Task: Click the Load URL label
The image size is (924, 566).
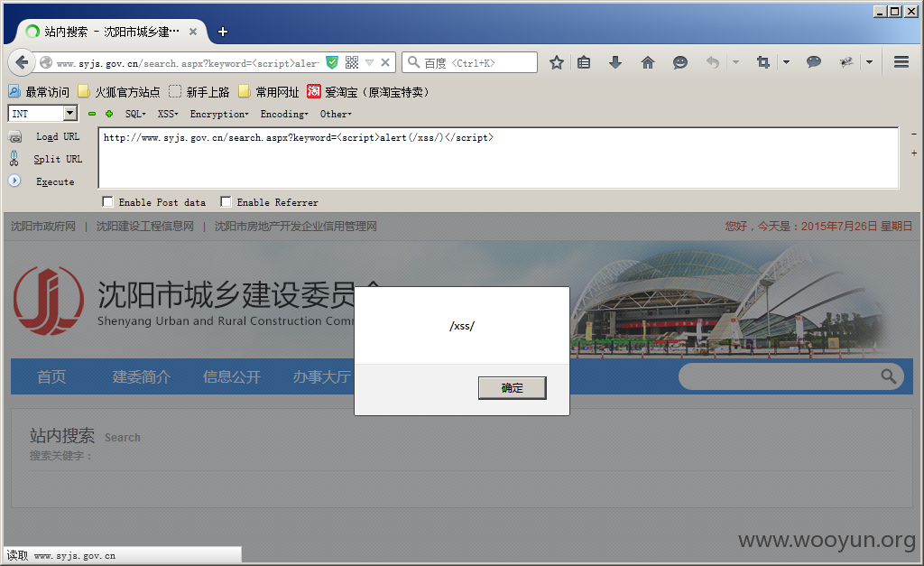Action: tap(58, 137)
